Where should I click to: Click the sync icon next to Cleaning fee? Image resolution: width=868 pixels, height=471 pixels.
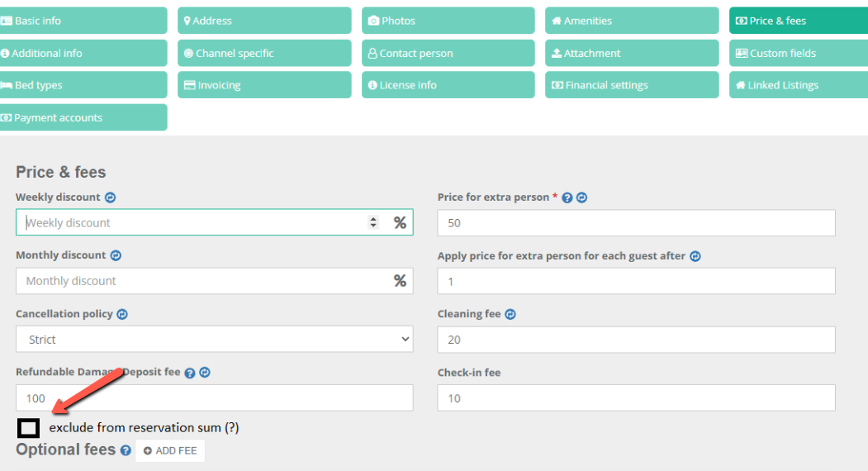510,314
